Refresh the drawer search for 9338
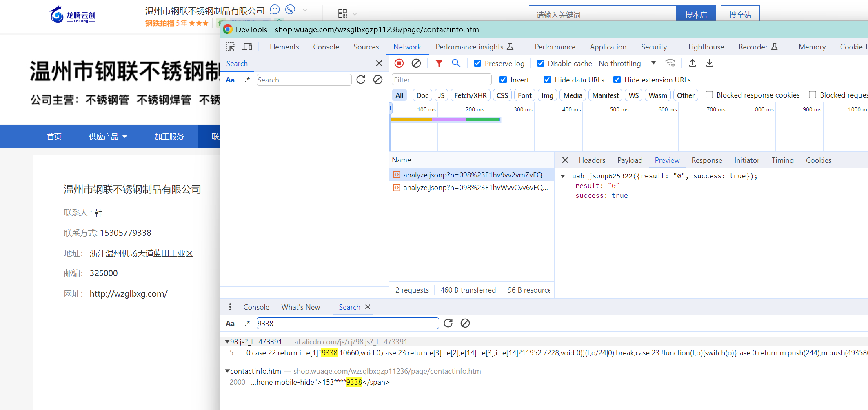The height and width of the screenshot is (410, 868). [448, 323]
